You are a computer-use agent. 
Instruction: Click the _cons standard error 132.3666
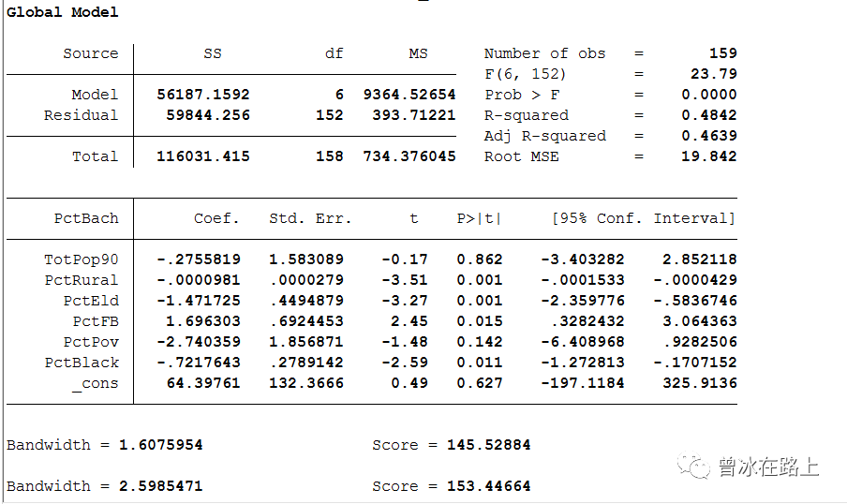306,383
